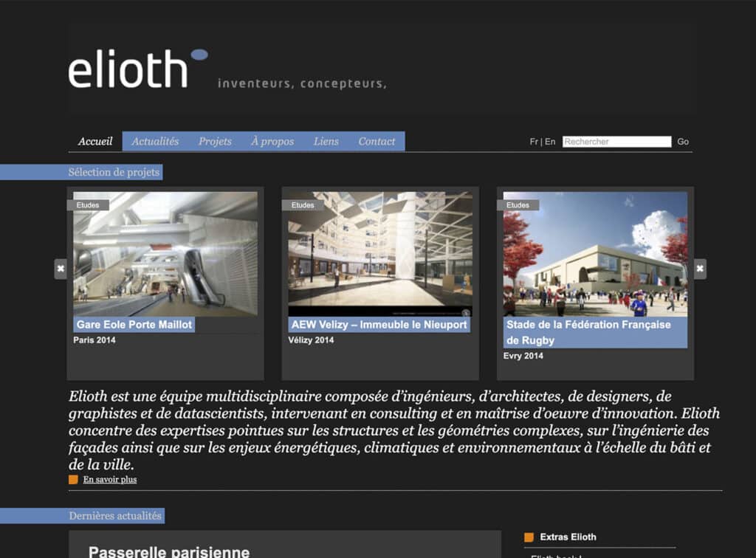
Task: Open the Gare Eole Porte Maillot thumbnail
Action: tap(165, 254)
